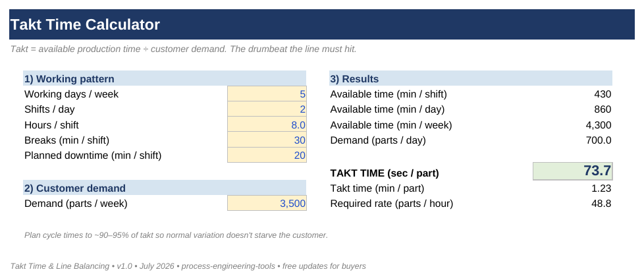Select the 'Required rate (parts / hour)' label

tap(391, 204)
